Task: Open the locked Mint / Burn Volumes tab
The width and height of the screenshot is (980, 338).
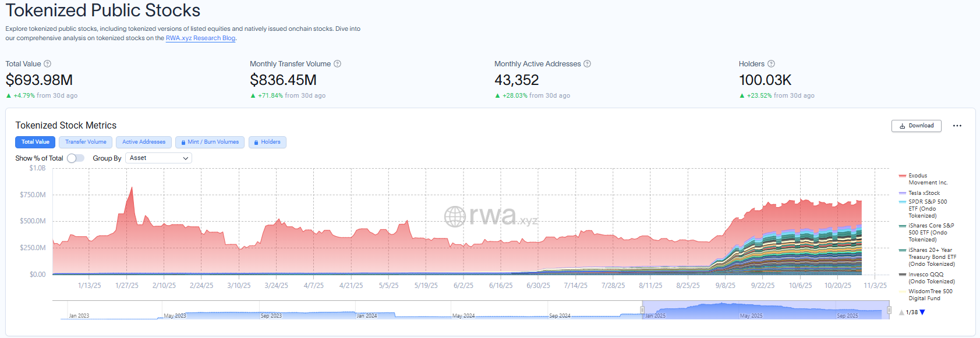Action: tap(210, 142)
